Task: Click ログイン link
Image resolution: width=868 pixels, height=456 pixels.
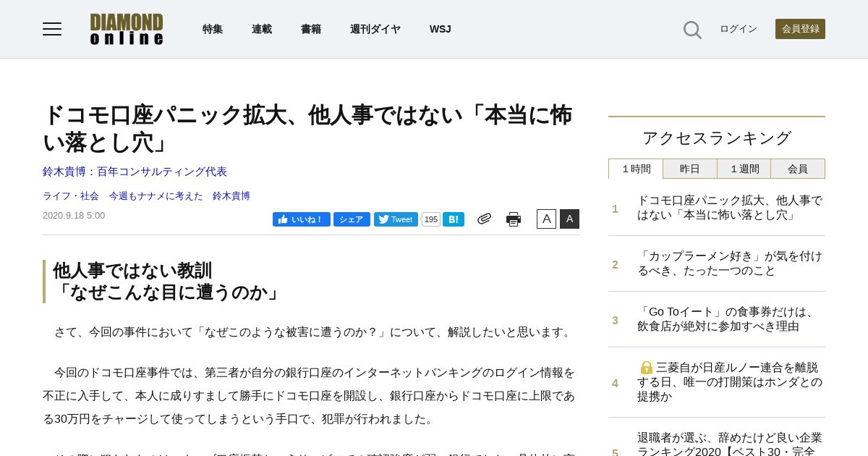Action: coord(739,29)
